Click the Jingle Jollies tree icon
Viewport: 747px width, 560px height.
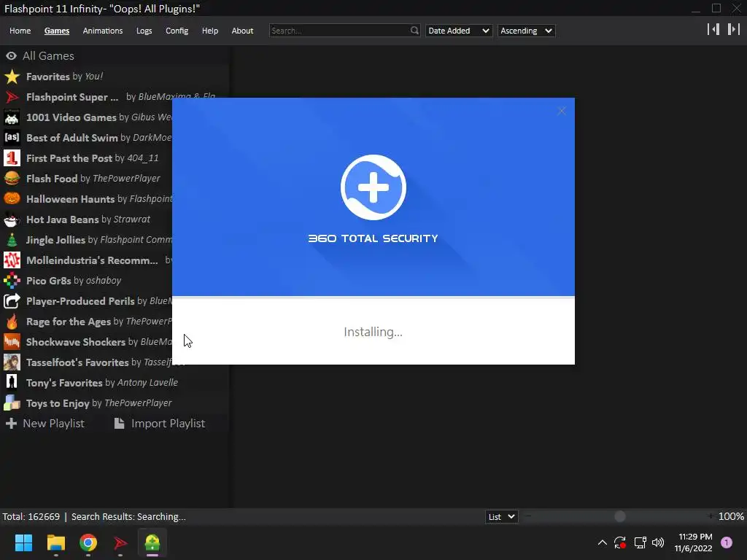[x=12, y=240]
